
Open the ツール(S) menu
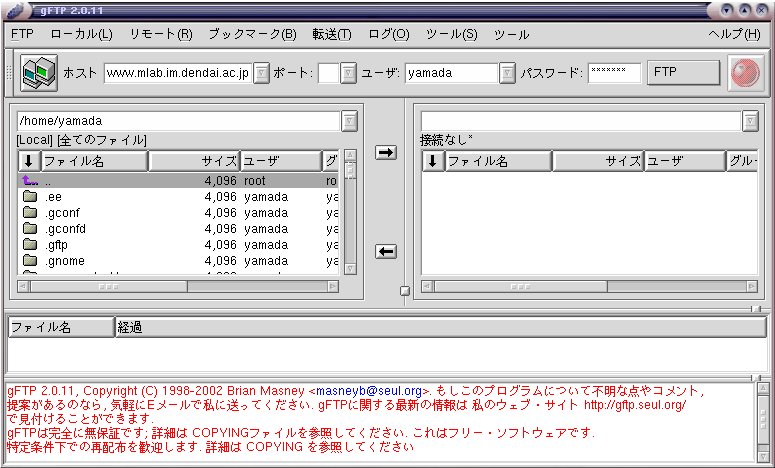[451, 34]
